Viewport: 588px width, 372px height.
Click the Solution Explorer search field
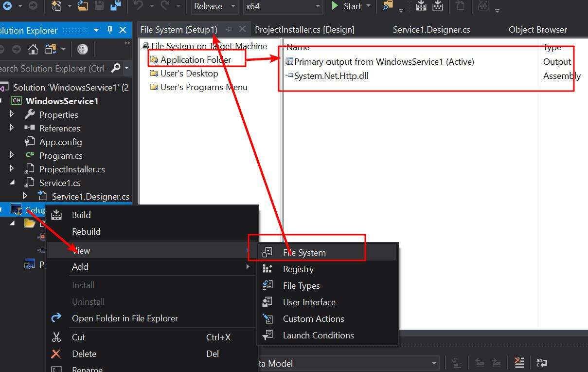53,68
